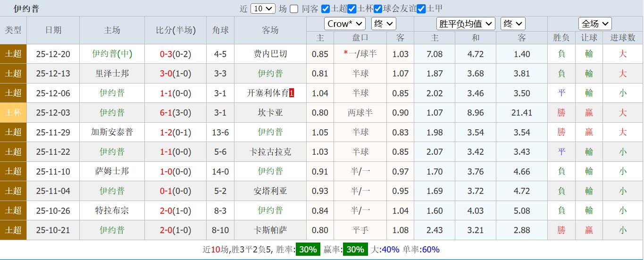
Task: Open the 终 dropdown beside 胜平负均值
Action: pos(513,24)
